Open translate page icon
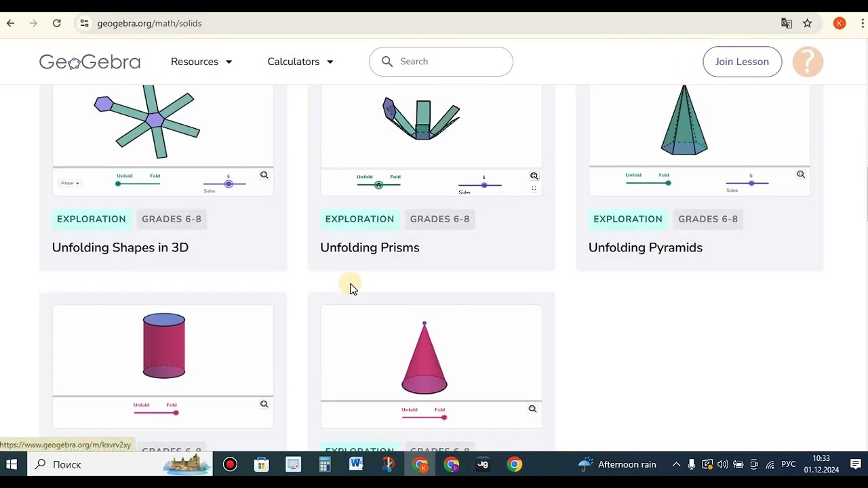This screenshot has width=868, height=488. (787, 23)
